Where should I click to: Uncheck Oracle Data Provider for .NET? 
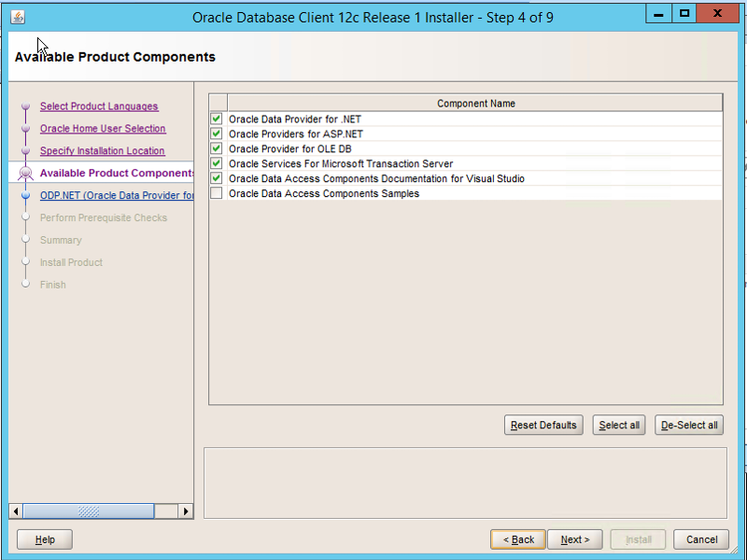tap(216, 119)
